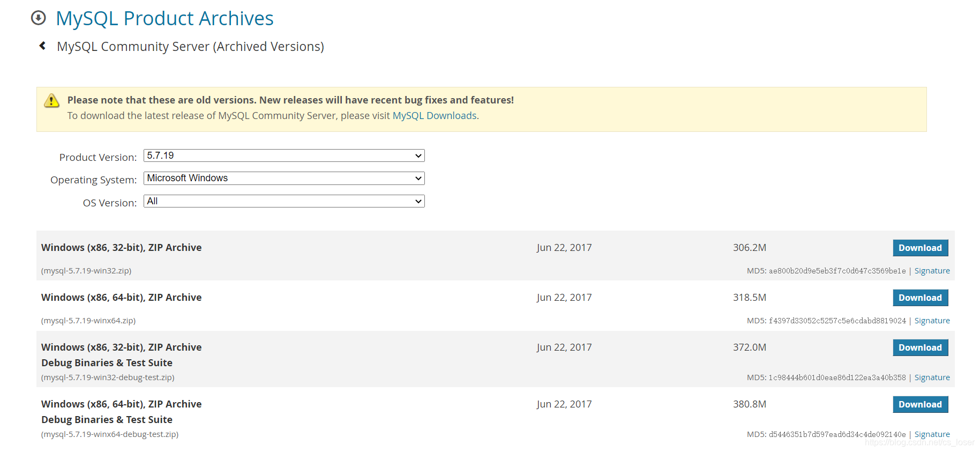Download the 32-bit ZIP Archive (306.2M)
980x452 pixels.
click(920, 248)
